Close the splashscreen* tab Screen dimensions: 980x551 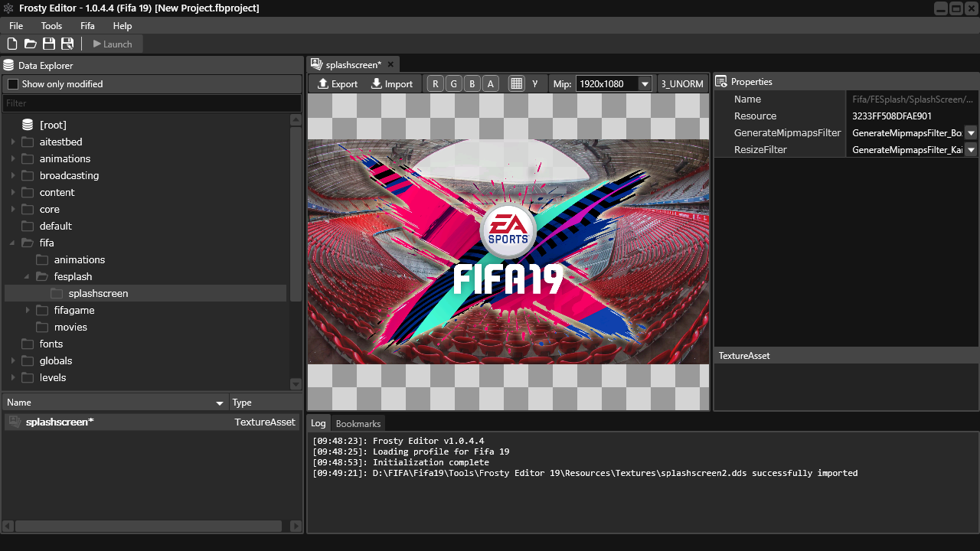click(x=390, y=64)
